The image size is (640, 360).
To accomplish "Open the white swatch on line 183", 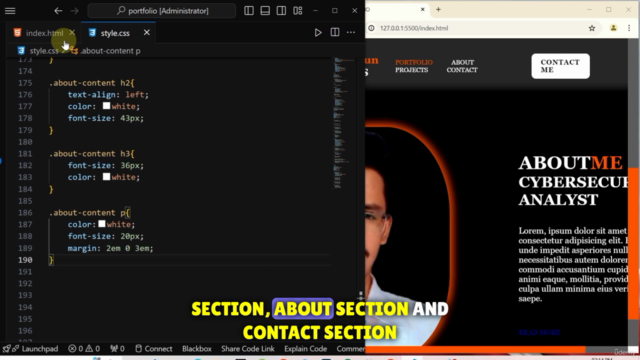I will (106, 177).
